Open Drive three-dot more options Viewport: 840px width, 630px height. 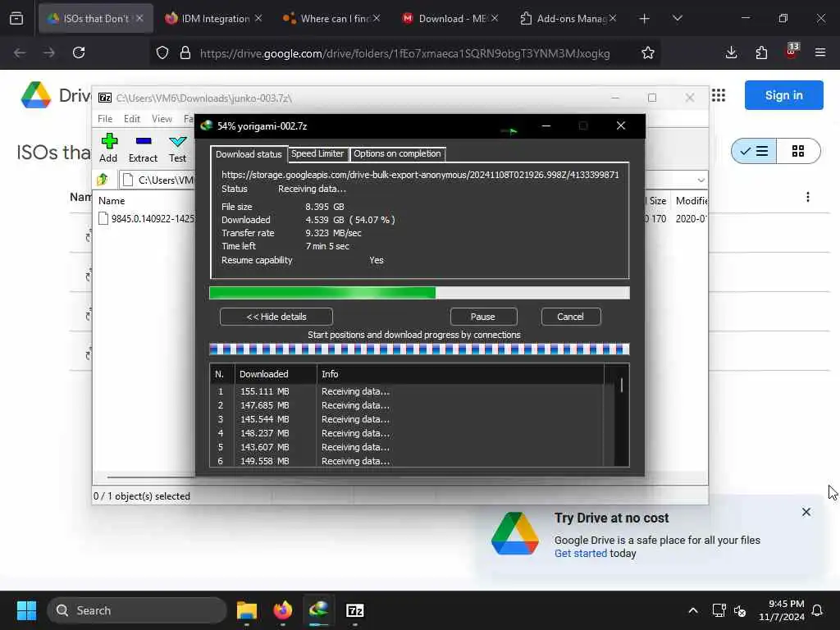pos(808,197)
